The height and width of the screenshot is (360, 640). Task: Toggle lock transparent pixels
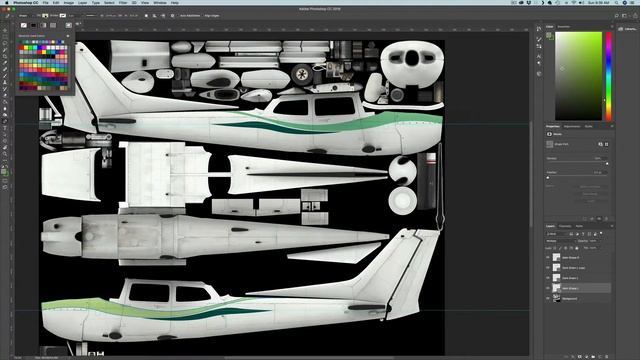point(555,248)
